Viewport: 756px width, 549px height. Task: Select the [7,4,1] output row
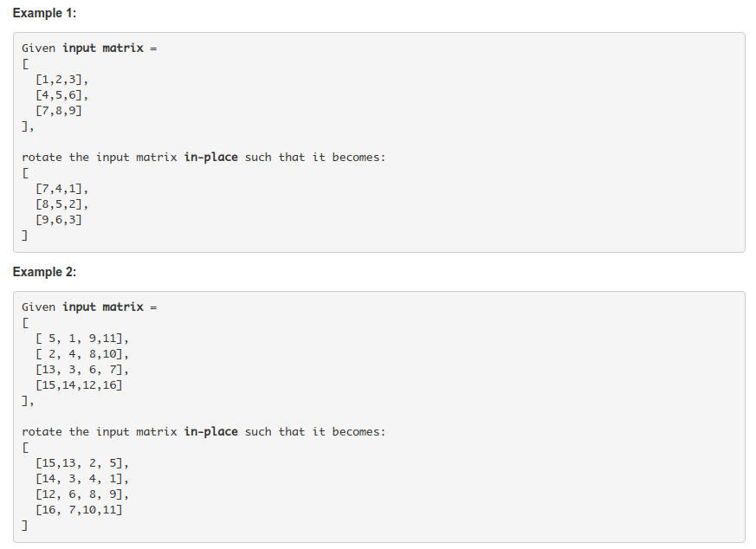point(62,189)
